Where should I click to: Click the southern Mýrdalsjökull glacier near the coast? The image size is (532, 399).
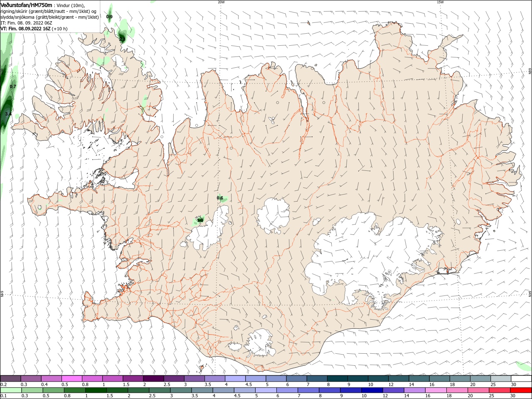coord(261,342)
